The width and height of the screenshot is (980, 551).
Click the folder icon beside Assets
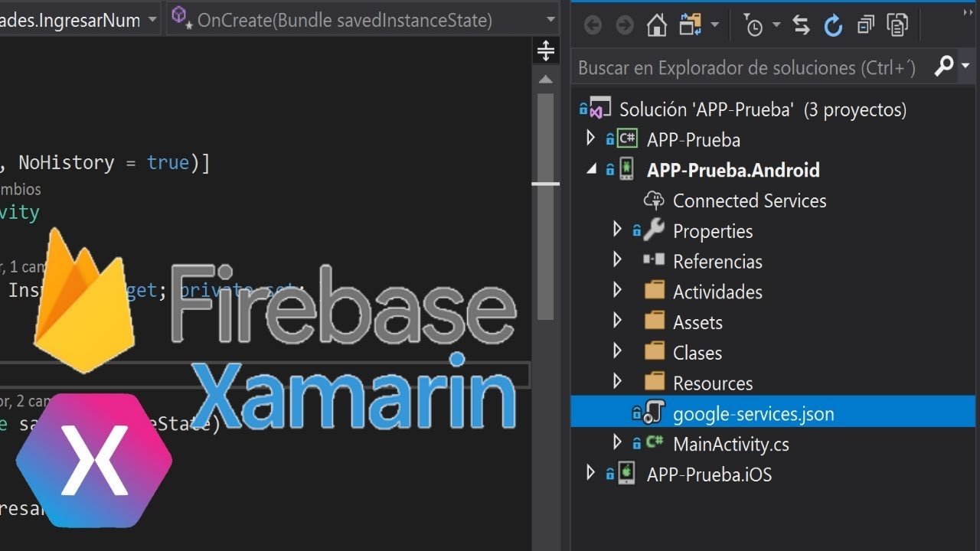[x=654, y=321]
